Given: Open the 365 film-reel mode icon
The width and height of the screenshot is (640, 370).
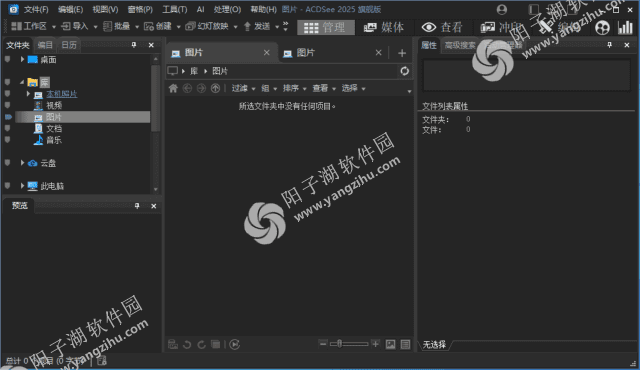Looking at the screenshot, I should pyautogui.click(x=602, y=28).
